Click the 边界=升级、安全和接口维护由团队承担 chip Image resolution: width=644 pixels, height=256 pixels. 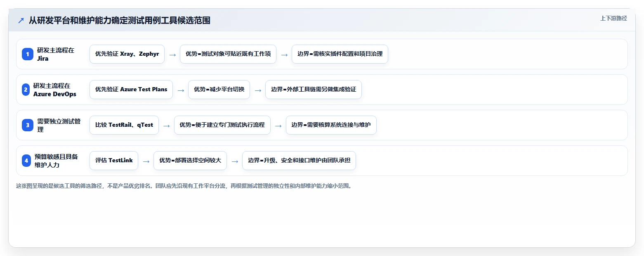click(x=299, y=161)
